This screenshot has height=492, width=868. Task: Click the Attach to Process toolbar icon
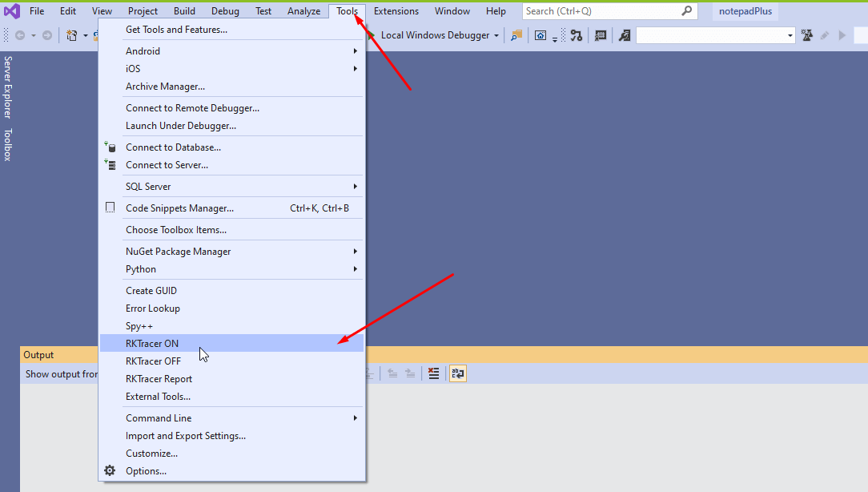click(x=625, y=35)
